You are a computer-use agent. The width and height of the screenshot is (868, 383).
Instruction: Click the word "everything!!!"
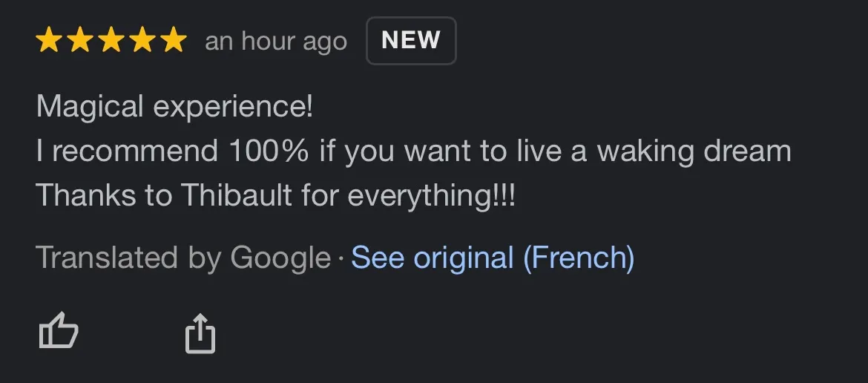[431, 195]
